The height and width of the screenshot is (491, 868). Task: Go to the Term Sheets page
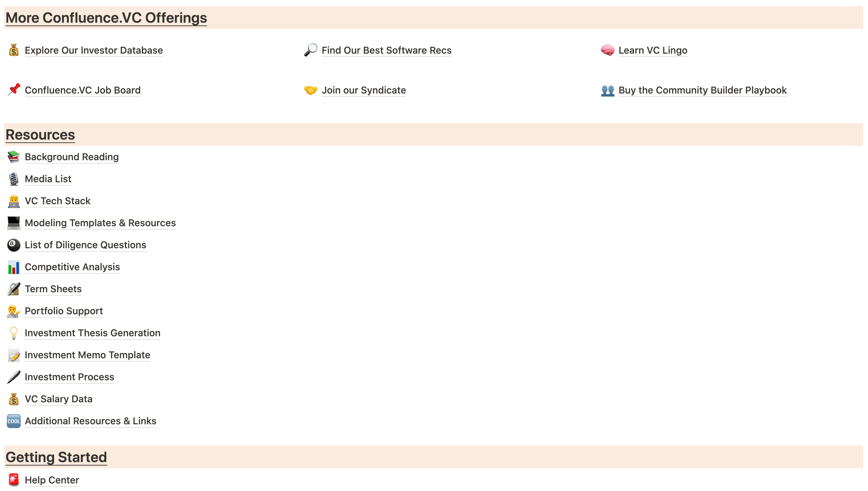click(53, 289)
